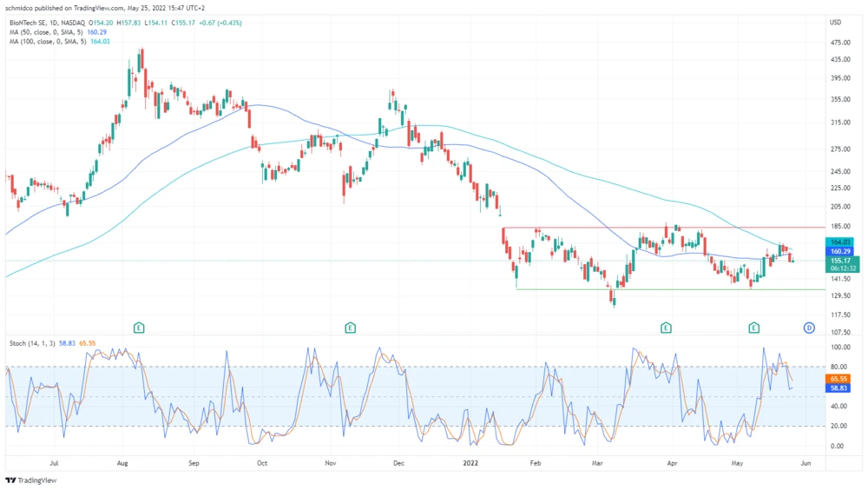Click the blue 58.83 Stoch axis label

[x=838, y=388]
